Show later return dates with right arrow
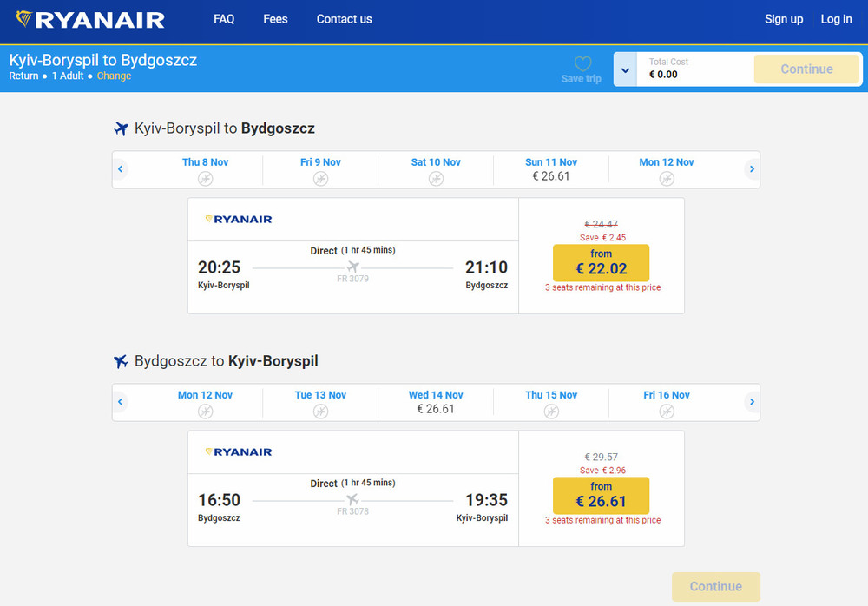Viewport: 868px width, 606px height. [x=752, y=402]
